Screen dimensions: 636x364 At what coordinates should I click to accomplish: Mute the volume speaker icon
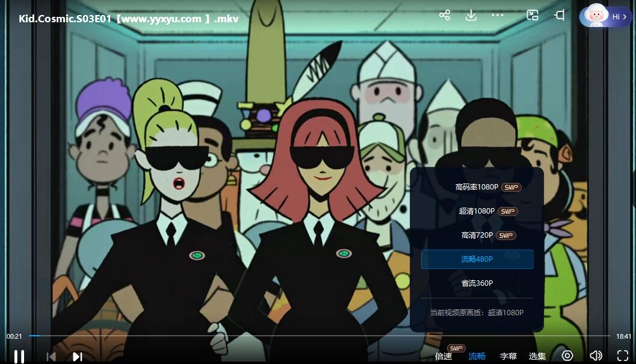596,356
